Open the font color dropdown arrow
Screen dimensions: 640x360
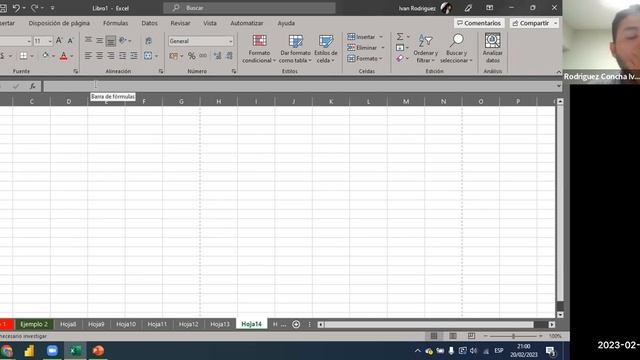point(72,56)
